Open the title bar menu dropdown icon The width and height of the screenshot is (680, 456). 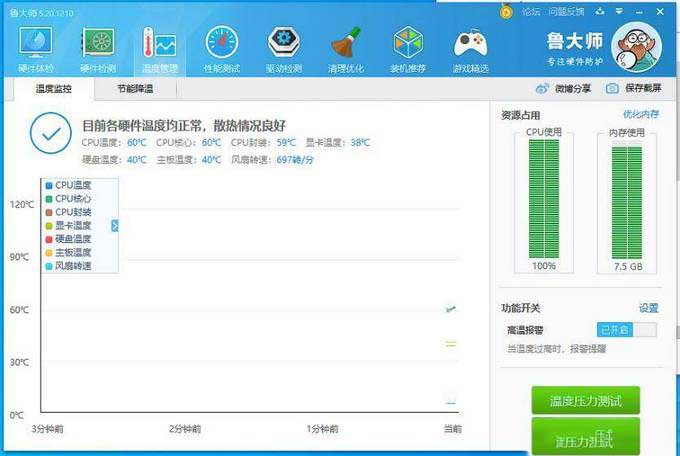click(619, 12)
